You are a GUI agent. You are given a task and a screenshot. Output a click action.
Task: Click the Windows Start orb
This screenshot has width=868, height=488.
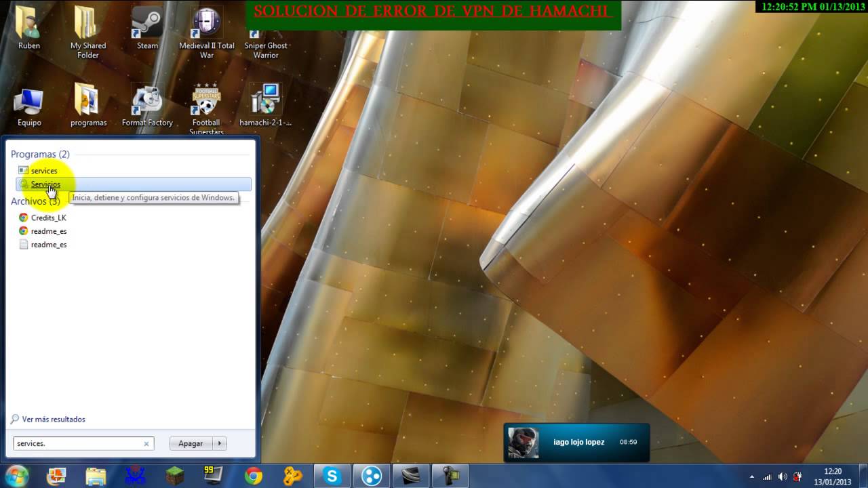16,476
